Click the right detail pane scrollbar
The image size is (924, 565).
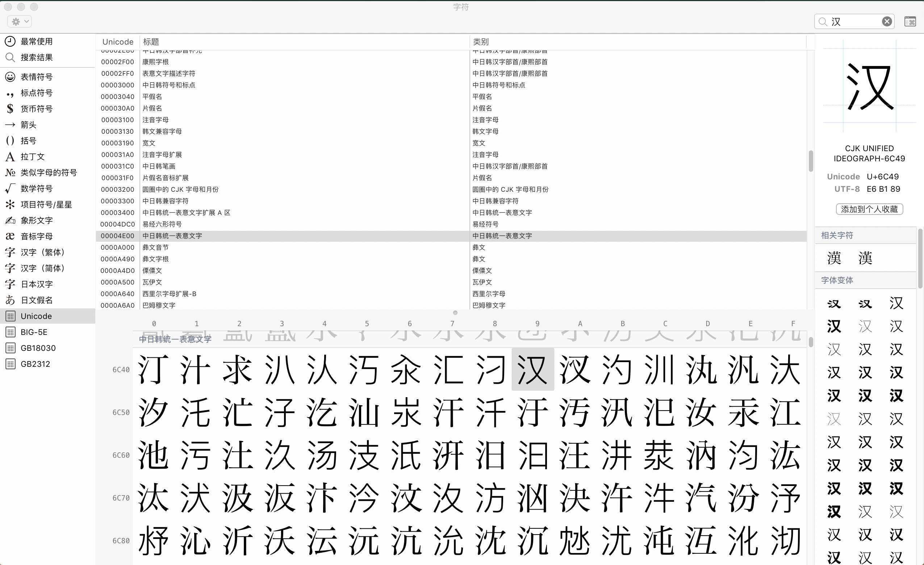[x=920, y=258]
